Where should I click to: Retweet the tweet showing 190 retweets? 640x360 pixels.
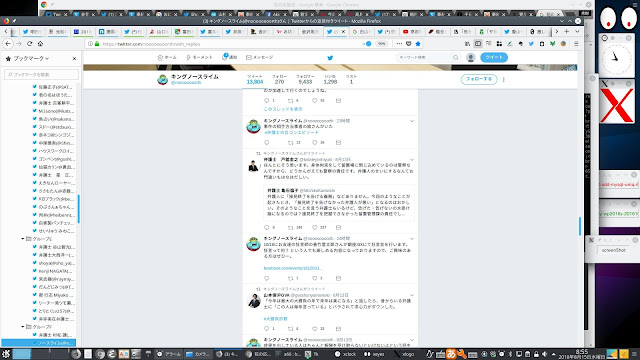point(291,227)
